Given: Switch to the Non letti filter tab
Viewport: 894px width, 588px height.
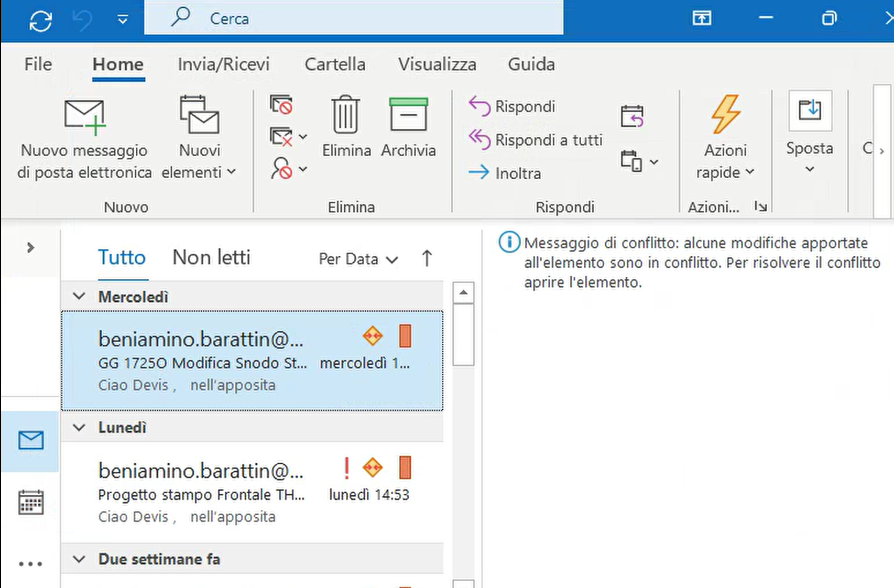Looking at the screenshot, I should coord(211,258).
